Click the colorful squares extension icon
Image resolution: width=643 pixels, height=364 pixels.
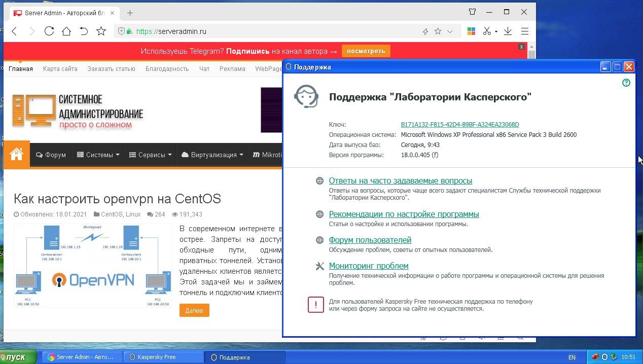tap(471, 31)
